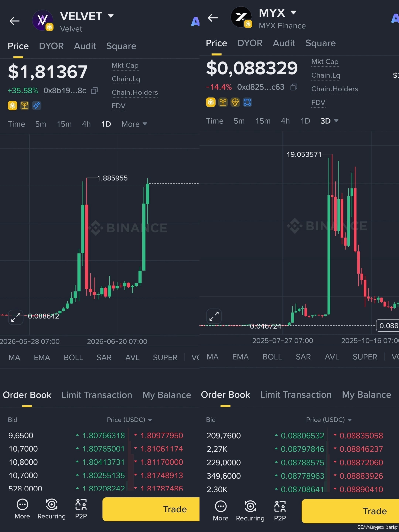Copy MYX contract address 0xd825...c63
This screenshot has height=532, width=399.
pos(294,87)
